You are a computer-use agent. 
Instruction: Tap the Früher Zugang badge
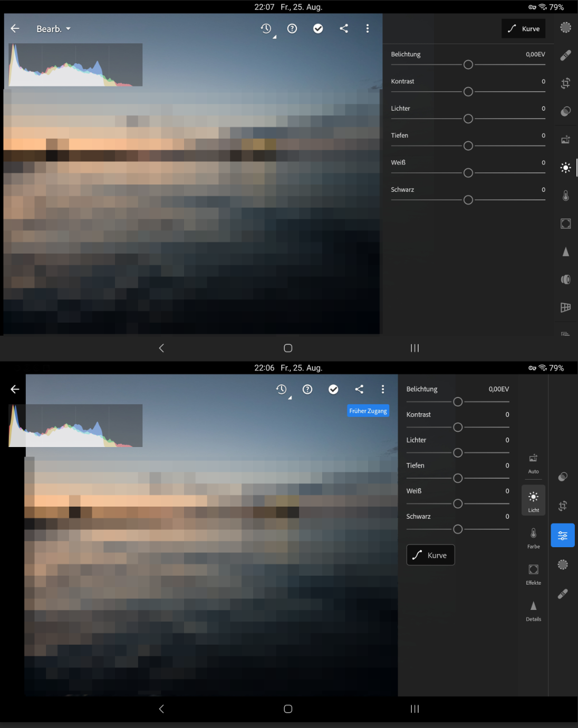point(368,411)
